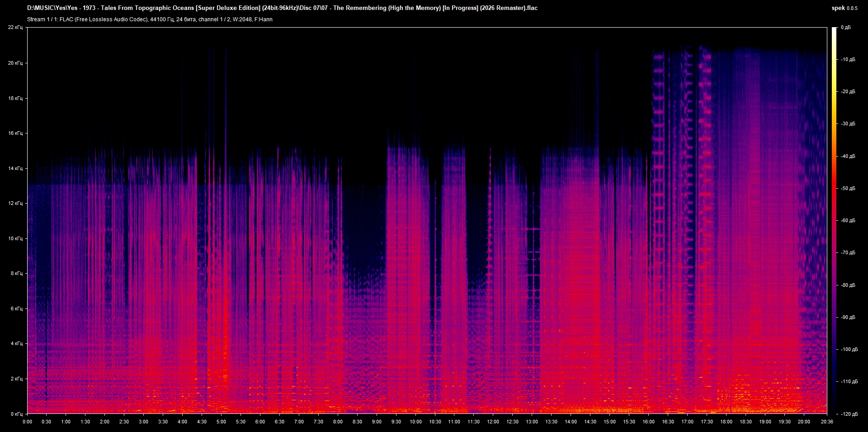Click the -20 дБ level label

tap(848, 92)
